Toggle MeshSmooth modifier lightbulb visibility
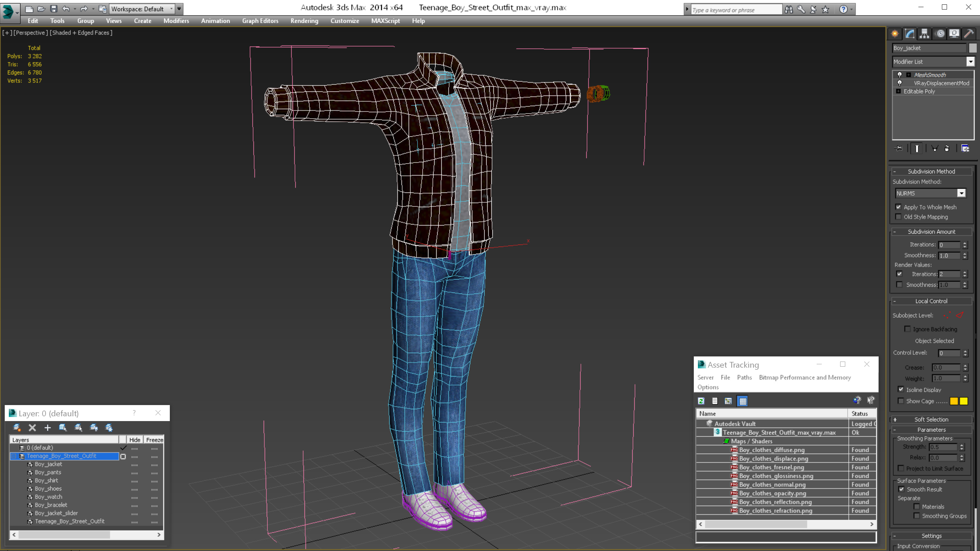Viewport: 980px width, 551px height. (900, 74)
